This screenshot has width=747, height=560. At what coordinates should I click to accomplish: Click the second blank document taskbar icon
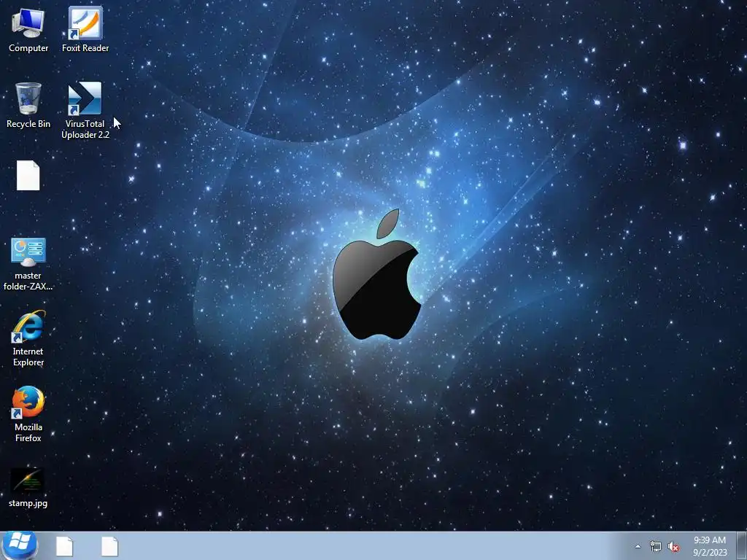109,546
